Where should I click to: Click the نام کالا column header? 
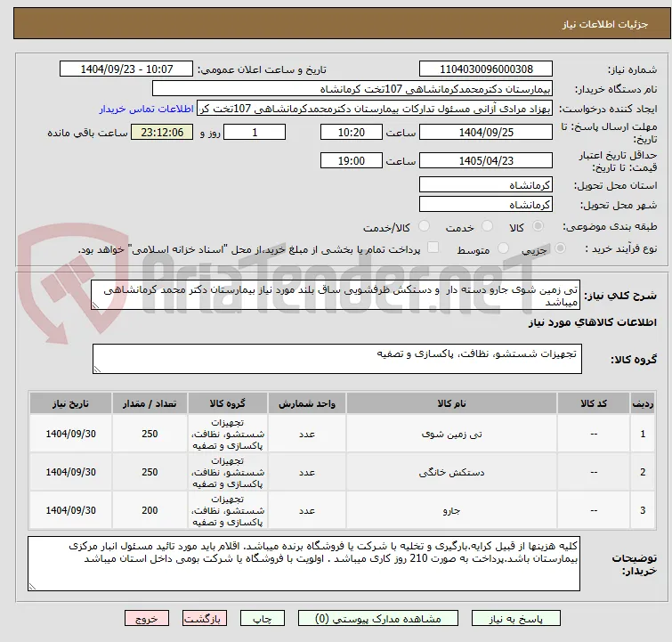click(x=452, y=403)
